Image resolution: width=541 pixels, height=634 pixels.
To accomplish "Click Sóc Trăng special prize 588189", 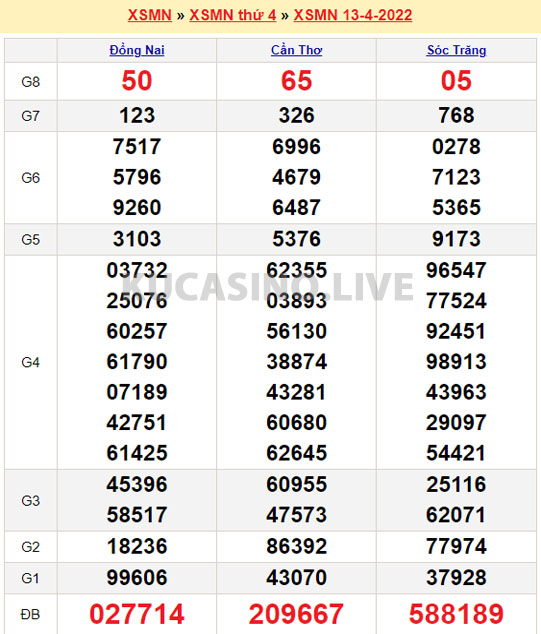I will click(x=456, y=614).
